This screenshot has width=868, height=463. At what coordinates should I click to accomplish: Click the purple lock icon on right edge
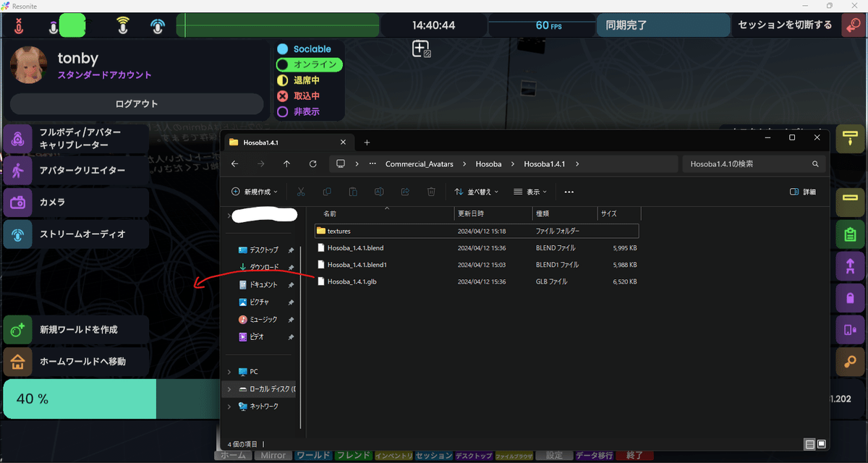pyautogui.click(x=849, y=298)
